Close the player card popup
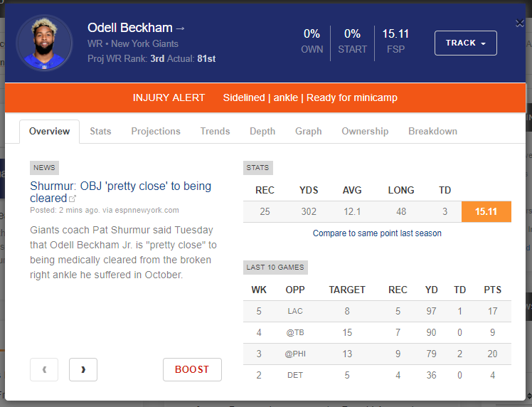 [x=520, y=23]
